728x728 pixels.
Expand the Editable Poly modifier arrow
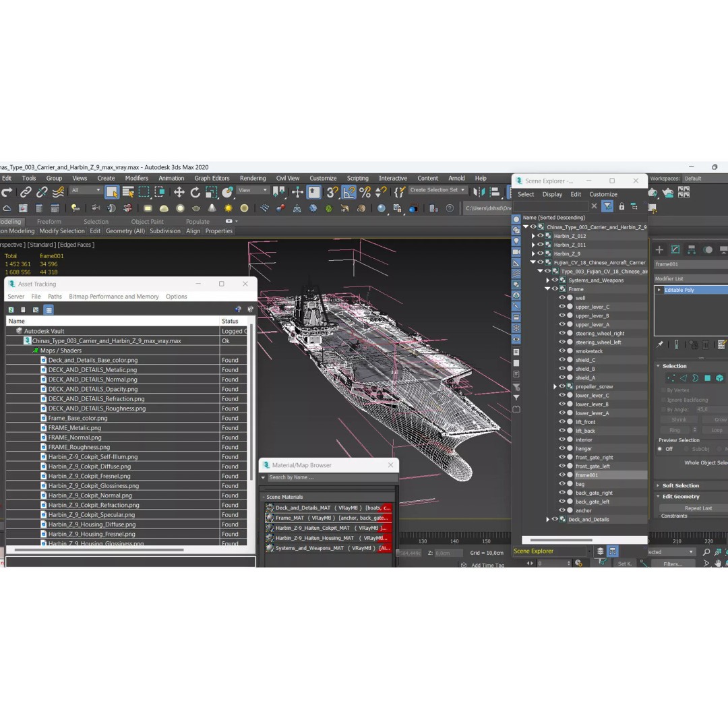659,290
